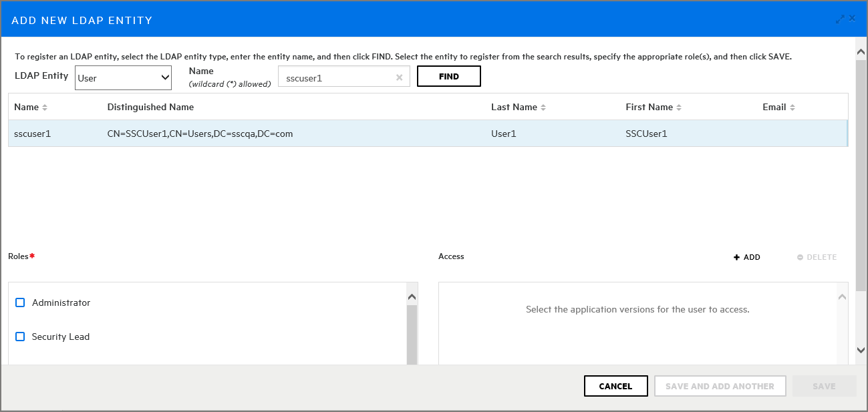Click the plus ADD access button
This screenshot has height=412, width=868.
click(x=747, y=257)
